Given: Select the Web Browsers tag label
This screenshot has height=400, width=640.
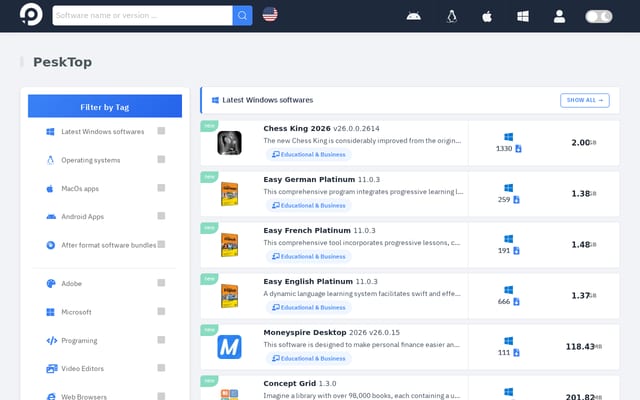Looking at the screenshot, I should coord(84,396).
